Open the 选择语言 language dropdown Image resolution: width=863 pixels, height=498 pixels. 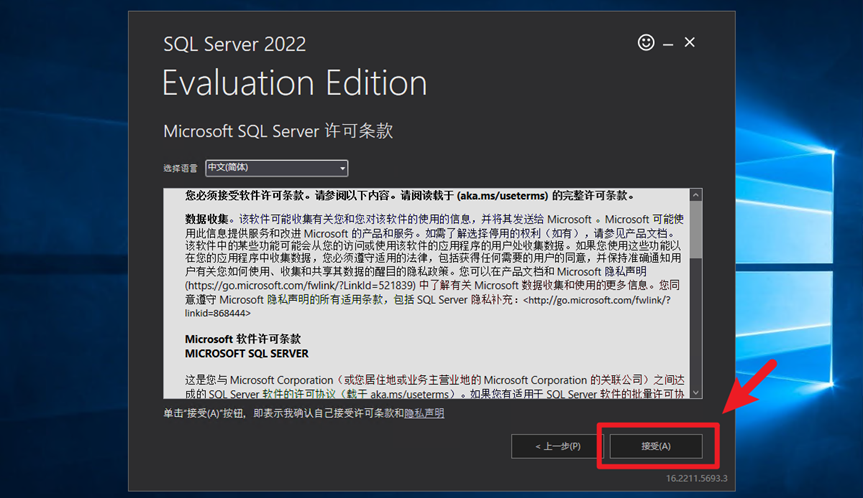point(276,168)
